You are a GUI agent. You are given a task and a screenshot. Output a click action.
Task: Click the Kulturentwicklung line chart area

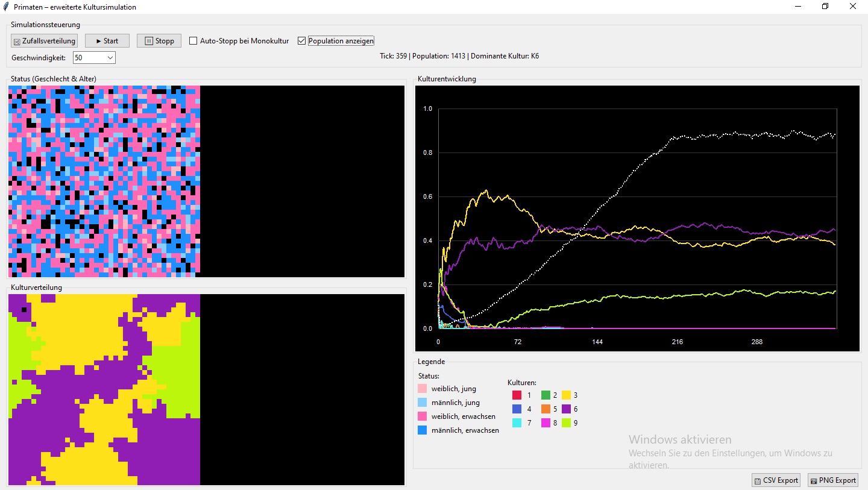637,218
